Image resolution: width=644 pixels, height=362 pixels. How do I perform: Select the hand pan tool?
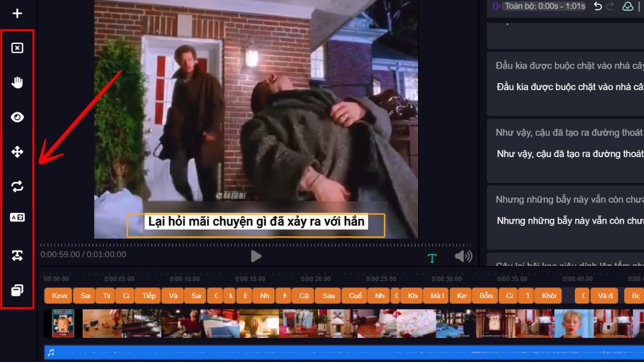[17, 82]
